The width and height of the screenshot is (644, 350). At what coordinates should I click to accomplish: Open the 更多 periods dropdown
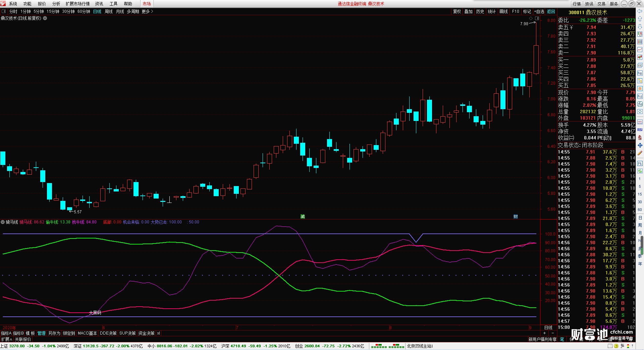tap(147, 11)
